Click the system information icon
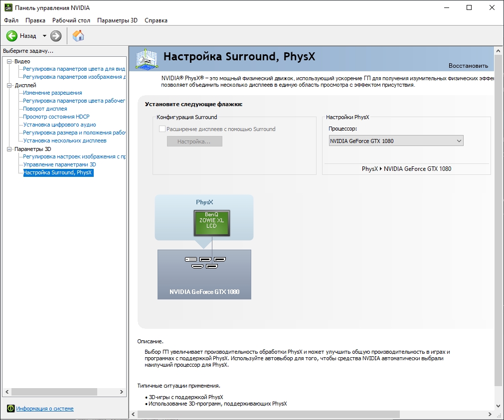Image resolution: width=504 pixels, height=420 pixels. point(10,409)
